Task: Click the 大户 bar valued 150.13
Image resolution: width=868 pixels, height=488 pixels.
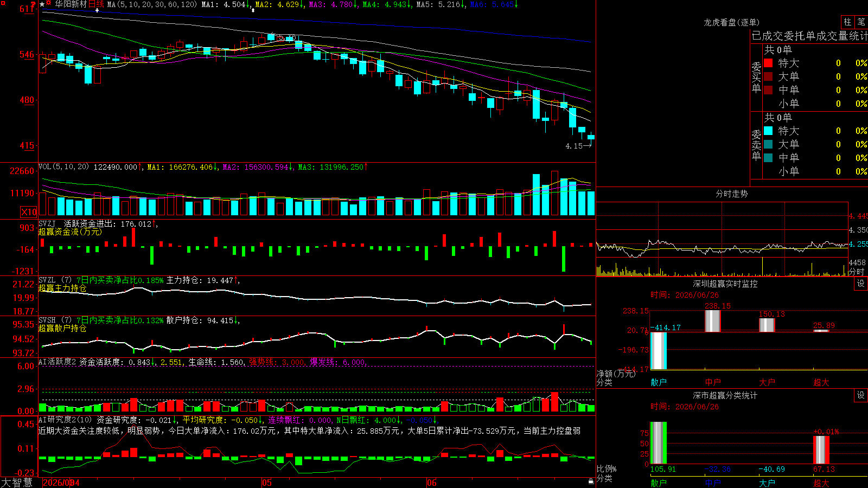Action: 767,325
